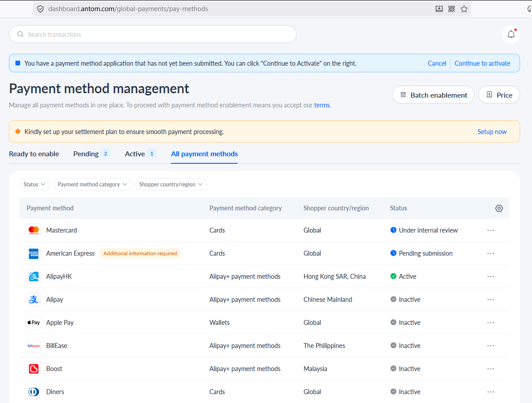Select the All payment methods tab

(x=204, y=154)
